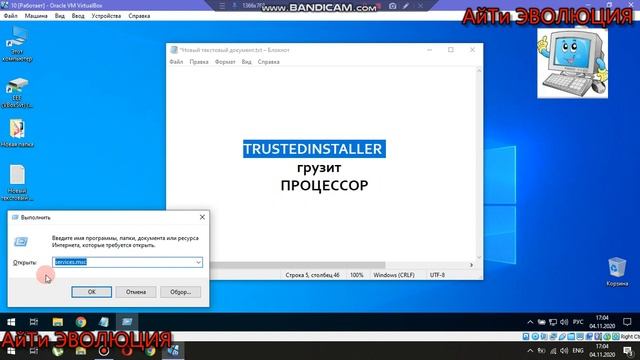Click Notepad vertical scrollbar up arrow
640x360 pixels.
point(479,71)
